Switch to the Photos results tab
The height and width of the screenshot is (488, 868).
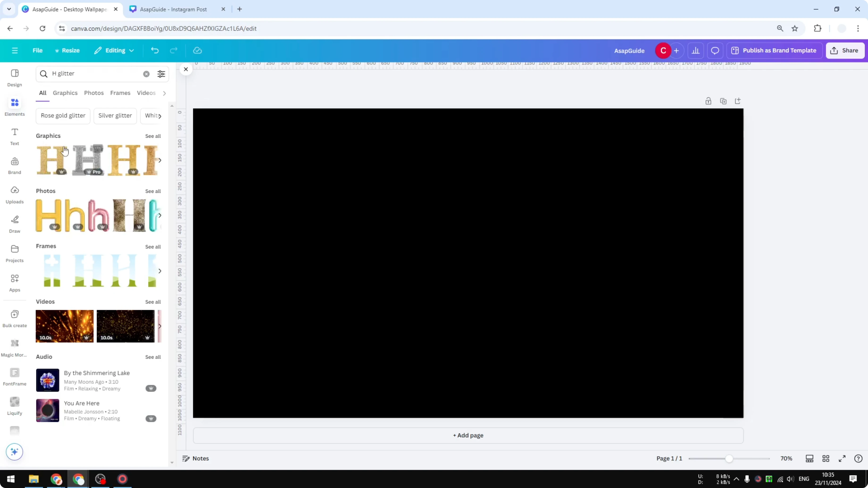pos(94,93)
